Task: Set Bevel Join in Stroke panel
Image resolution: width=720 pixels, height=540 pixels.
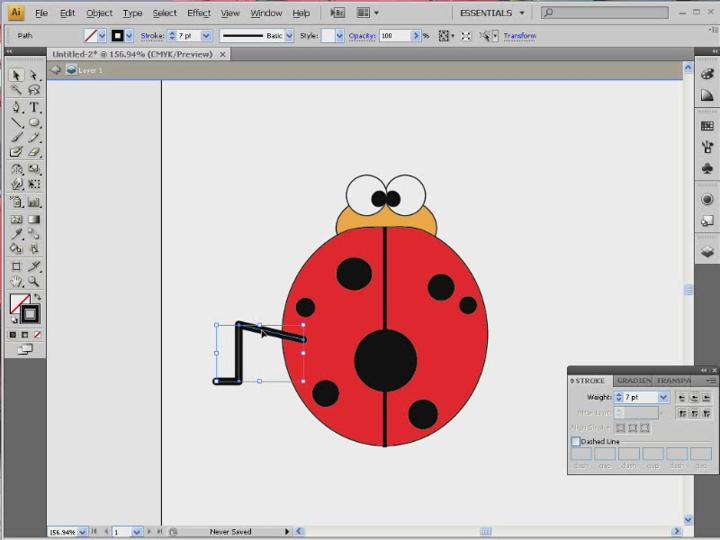Action: pos(706,414)
